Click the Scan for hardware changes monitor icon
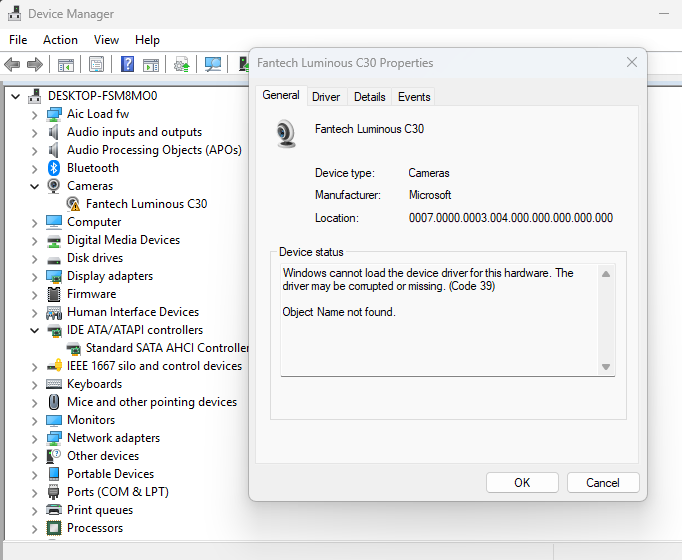Viewport: 682px width, 560px height. pos(213,65)
